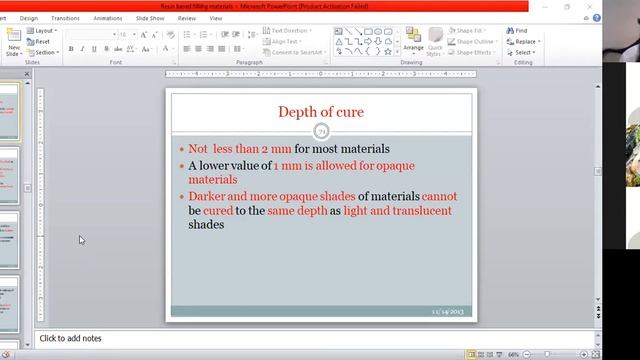Open the Design tab

[x=29, y=18]
